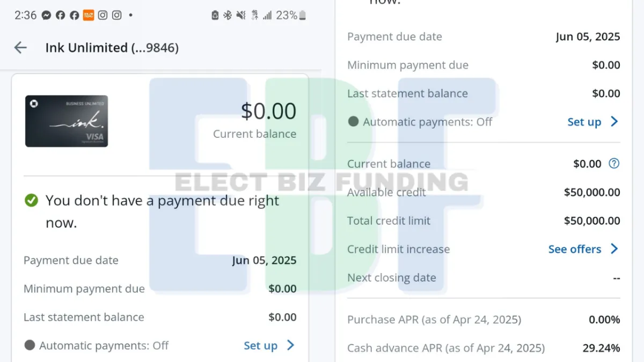644x362 pixels.
Task: Tap the battery icon showing 23%
Action: (302, 16)
